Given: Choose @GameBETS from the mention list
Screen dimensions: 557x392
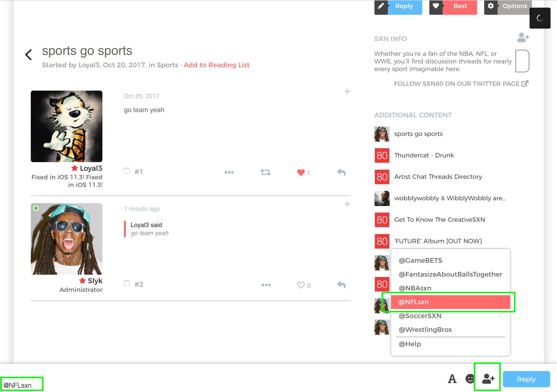Looking at the screenshot, I should pos(450,260).
